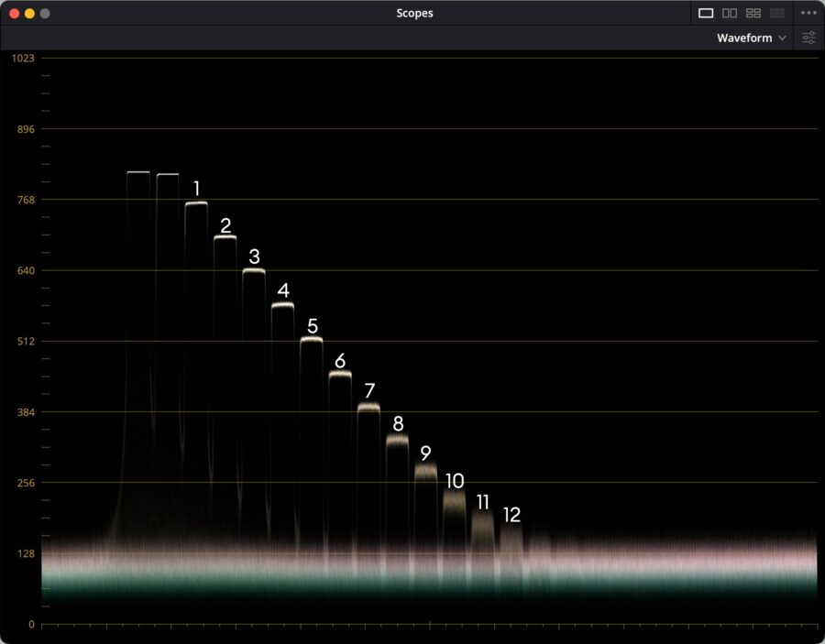The width and height of the screenshot is (825, 644).
Task: Close the Scopes window
Action: [x=14, y=14]
